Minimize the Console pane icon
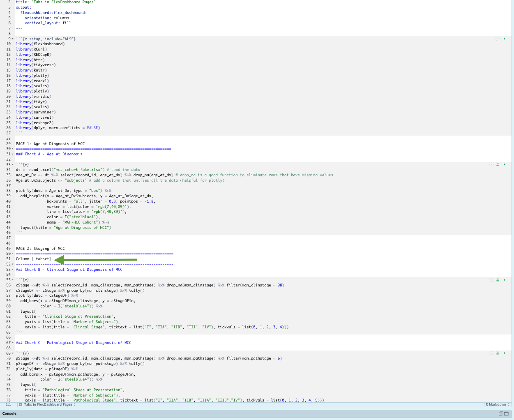This screenshot has width=514, height=420. pos(501,413)
